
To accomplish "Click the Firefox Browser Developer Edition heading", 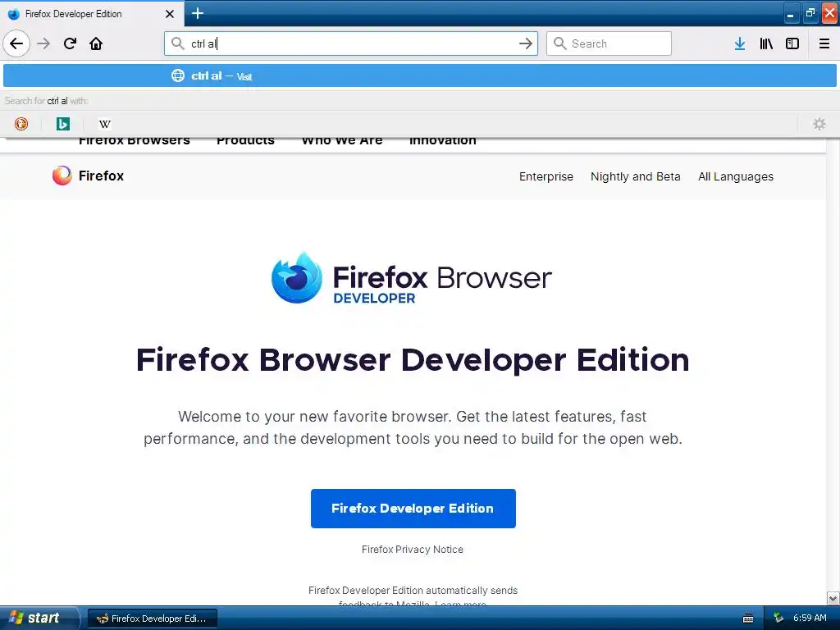I will click(x=413, y=359).
